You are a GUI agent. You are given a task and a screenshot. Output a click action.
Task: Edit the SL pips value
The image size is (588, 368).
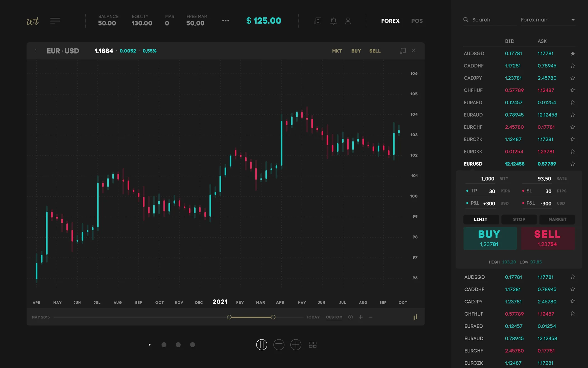click(x=548, y=191)
